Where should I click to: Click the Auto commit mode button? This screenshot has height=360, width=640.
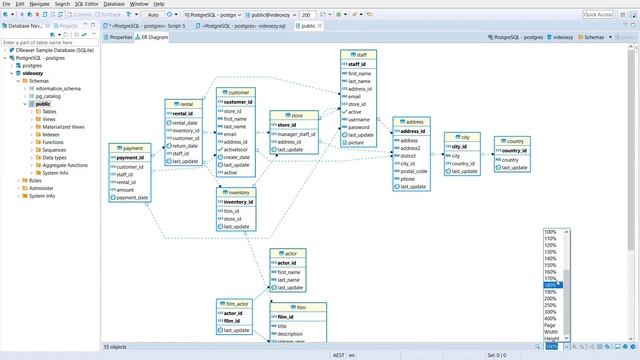point(153,15)
